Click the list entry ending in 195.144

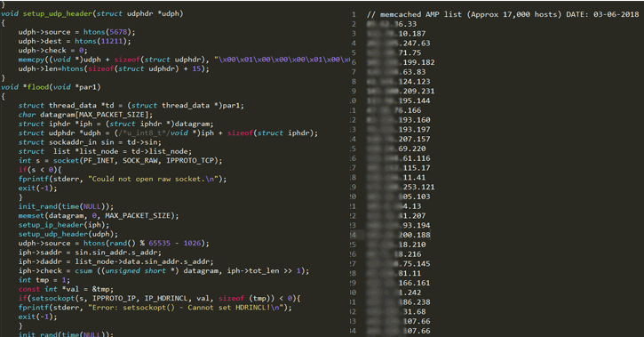pyautogui.click(x=399, y=100)
